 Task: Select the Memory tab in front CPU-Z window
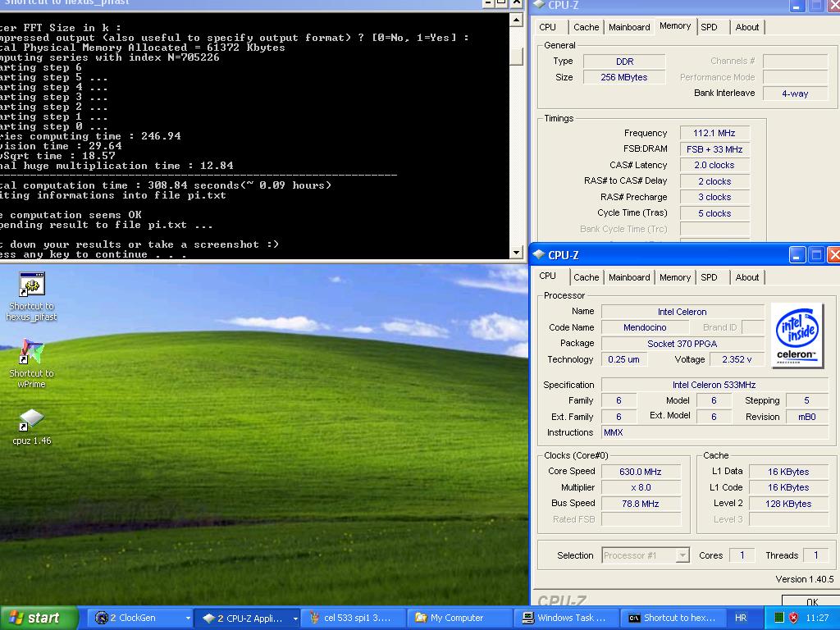[674, 277]
